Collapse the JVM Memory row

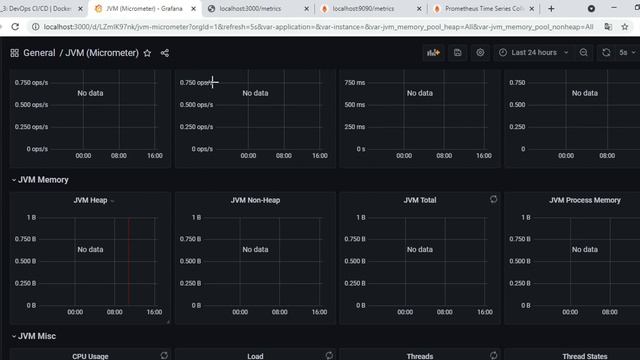click(x=13, y=180)
